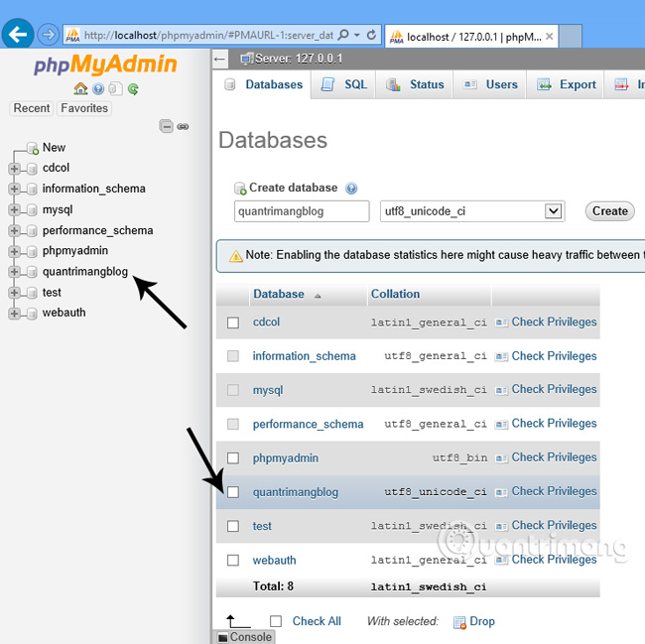
Task: Open the Export tab
Action: tap(566, 84)
